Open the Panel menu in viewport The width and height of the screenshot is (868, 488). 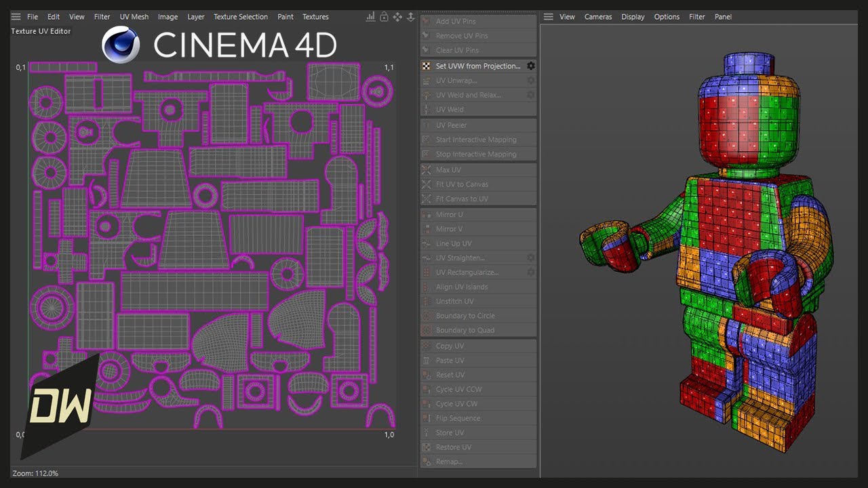(x=723, y=17)
